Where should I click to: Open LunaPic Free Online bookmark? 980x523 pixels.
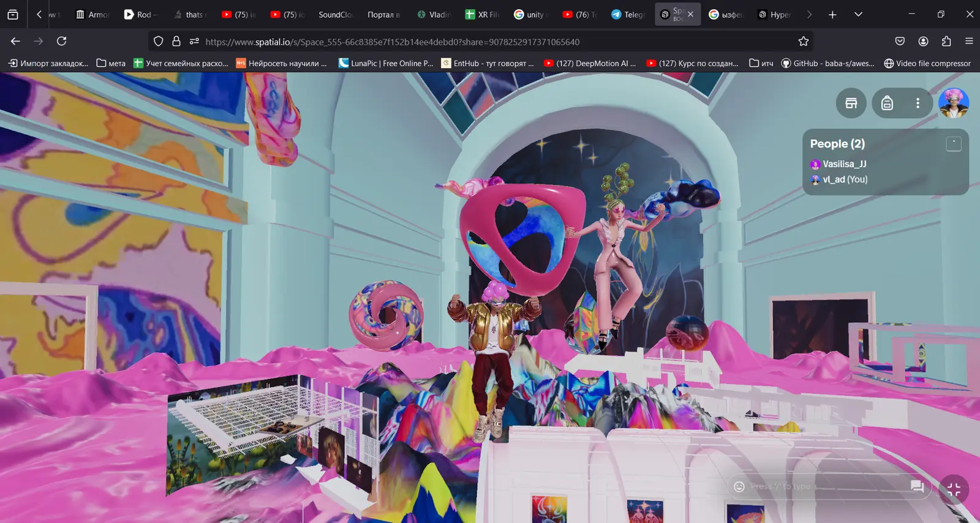coord(386,63)
